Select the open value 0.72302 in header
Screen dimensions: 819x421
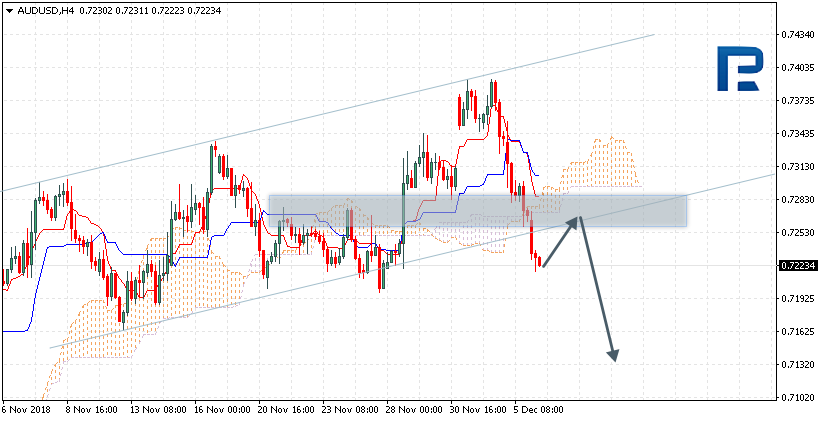(97, 10)
